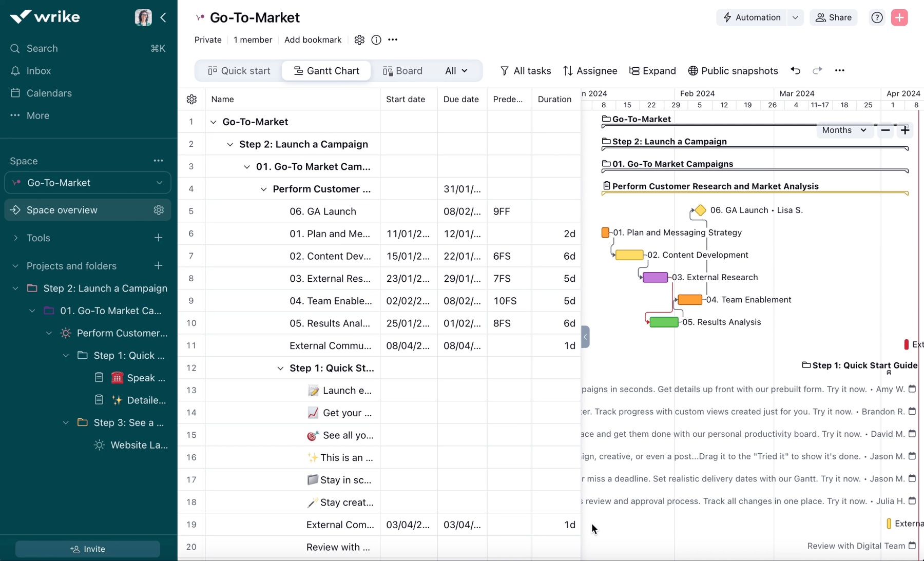Viewport: 924px width, 561px height.
Task: Click the Assignee sort option
Action: point(590,71)
